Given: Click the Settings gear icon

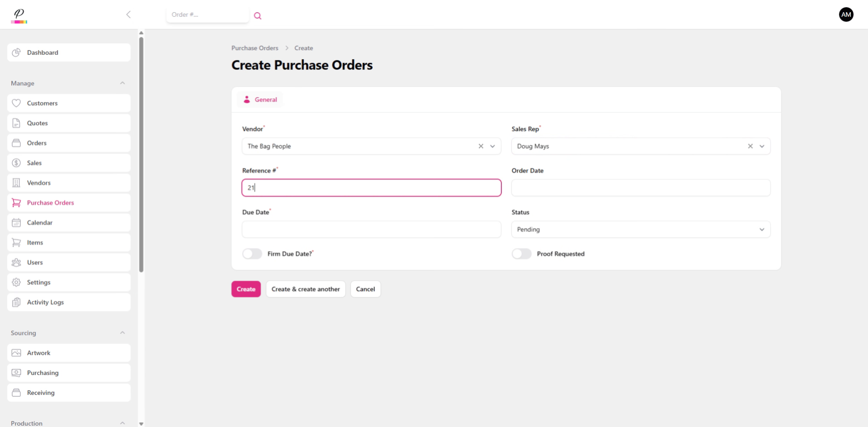Looking at the screenshot, I should click(x=16, y=282).
